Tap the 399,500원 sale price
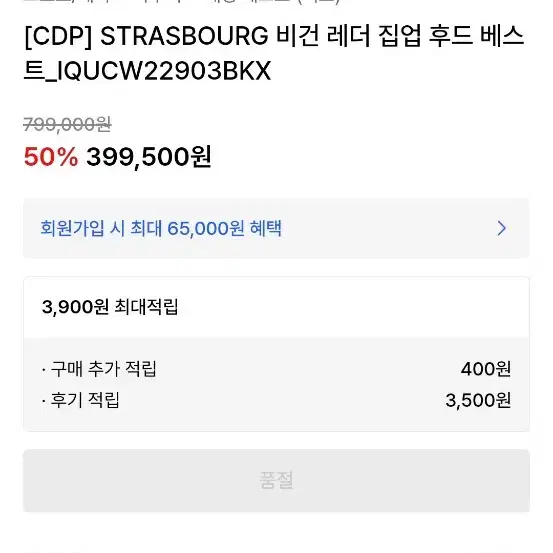553x553 pixels. pyautogui.click(x=149, y=157)
